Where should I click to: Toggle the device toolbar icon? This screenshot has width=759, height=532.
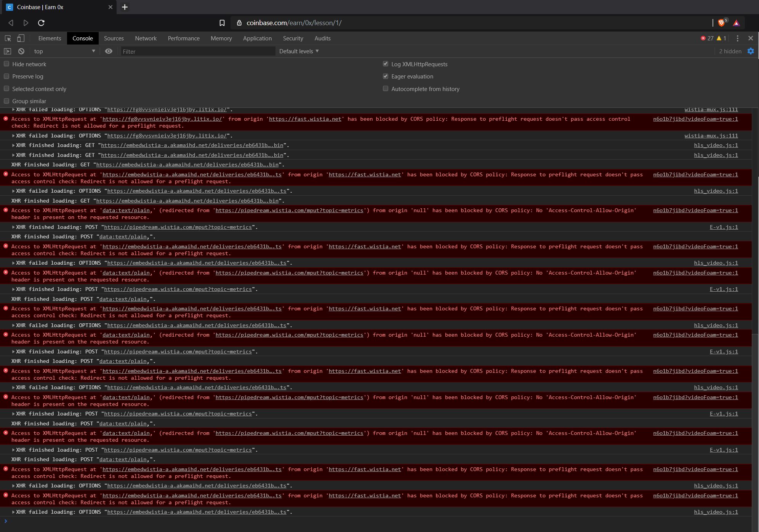21,38
